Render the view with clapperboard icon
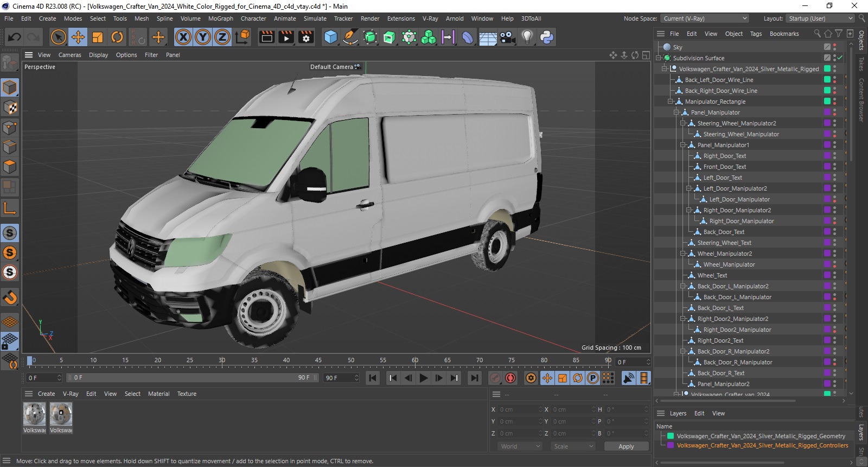The height and width of the screenshot is (467, 868). (267, 37)
